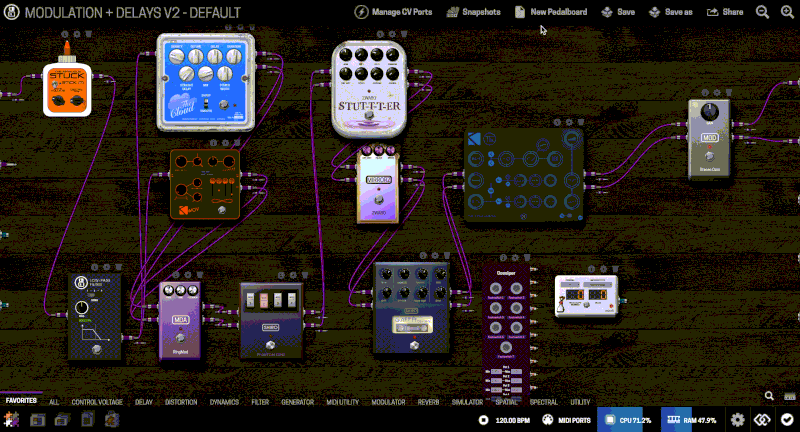Screen dimensions: 800x432
Task: Open settings gear above the dark K pedal
Action: coord(569,122)
